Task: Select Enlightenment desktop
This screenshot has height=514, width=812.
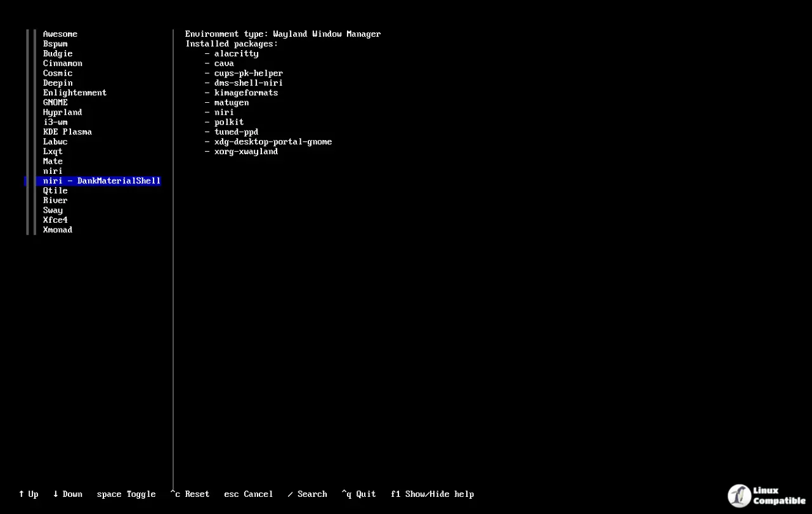Action: [x=75, y=93]
